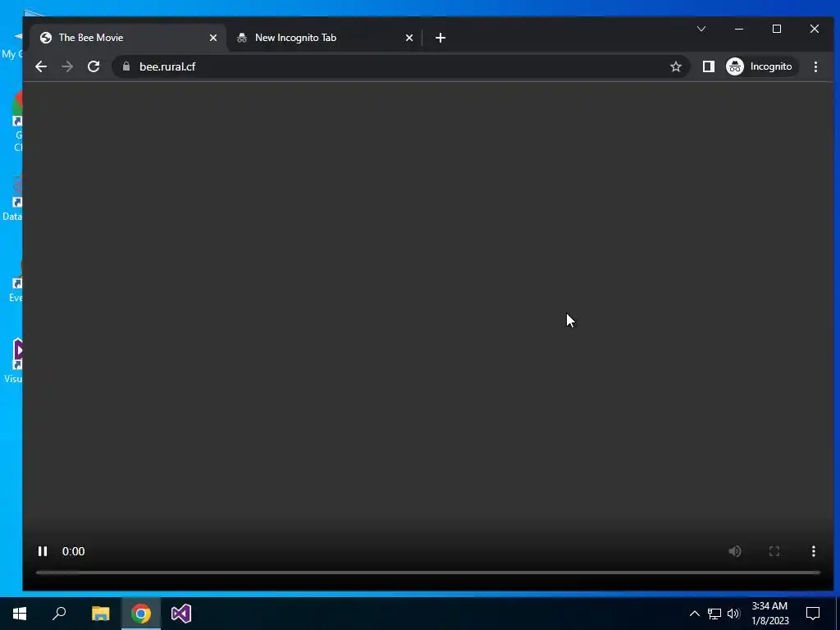Screen dimensions: 840x630
Task: Enter fullscreen mode on the video player
Action: click(774, 551)
